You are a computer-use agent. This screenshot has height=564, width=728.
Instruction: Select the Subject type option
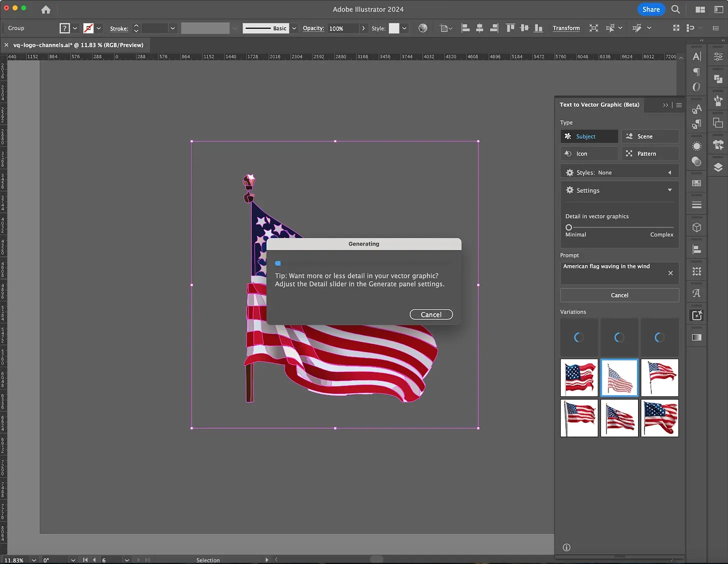click(x=589, y=136)
